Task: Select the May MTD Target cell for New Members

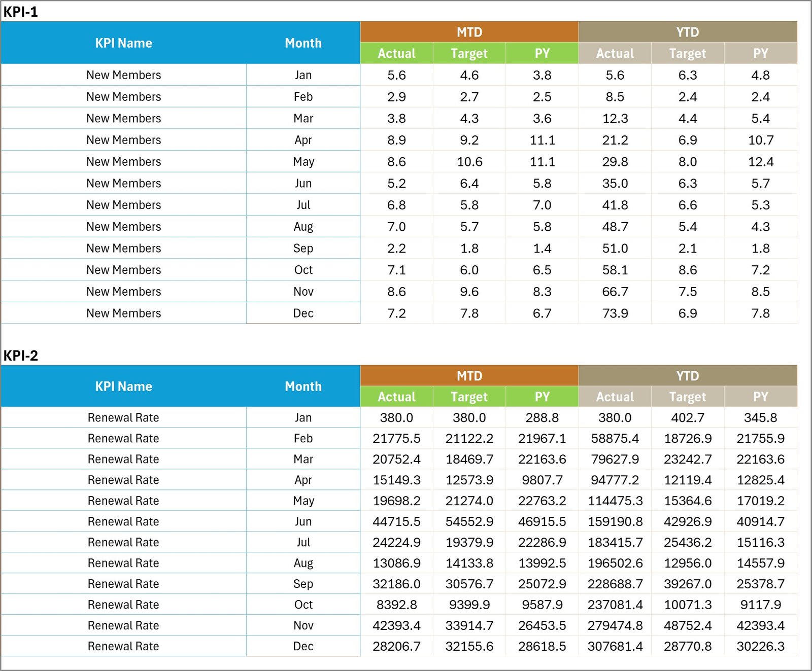Action: (469, 161)
